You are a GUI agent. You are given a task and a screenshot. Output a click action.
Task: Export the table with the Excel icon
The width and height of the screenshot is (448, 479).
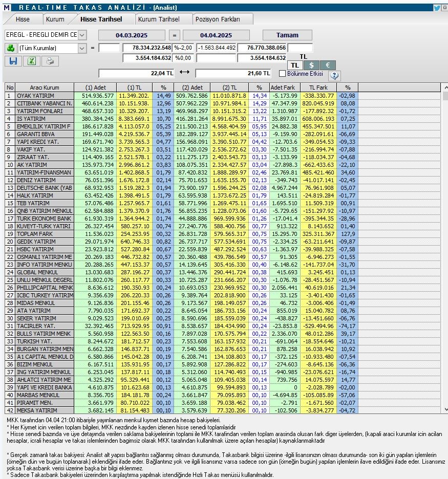[31, 61]
